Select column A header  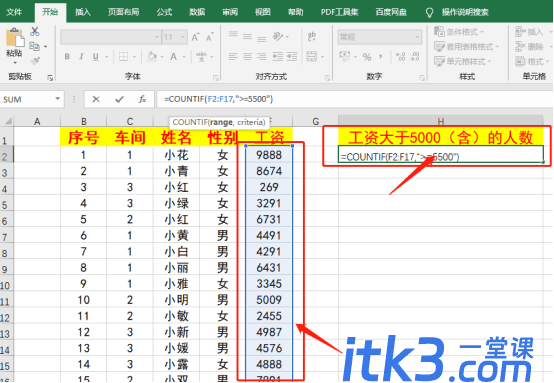click(37, 121)
